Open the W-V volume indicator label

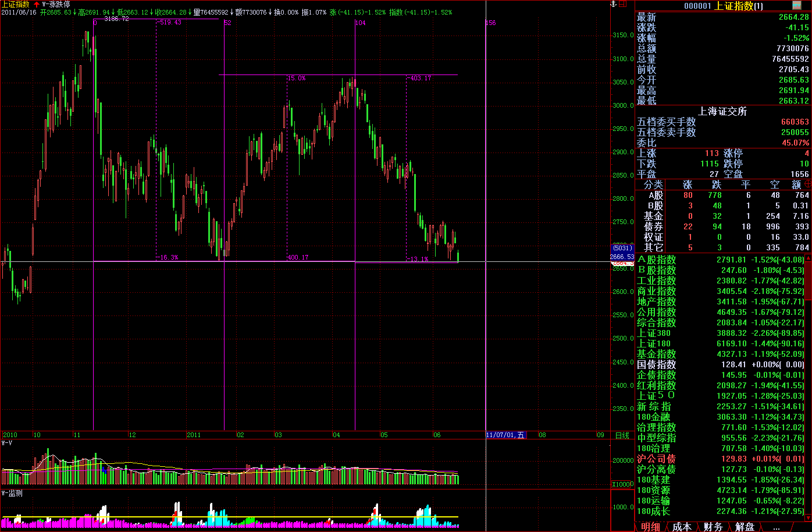[x=7, y=443]
